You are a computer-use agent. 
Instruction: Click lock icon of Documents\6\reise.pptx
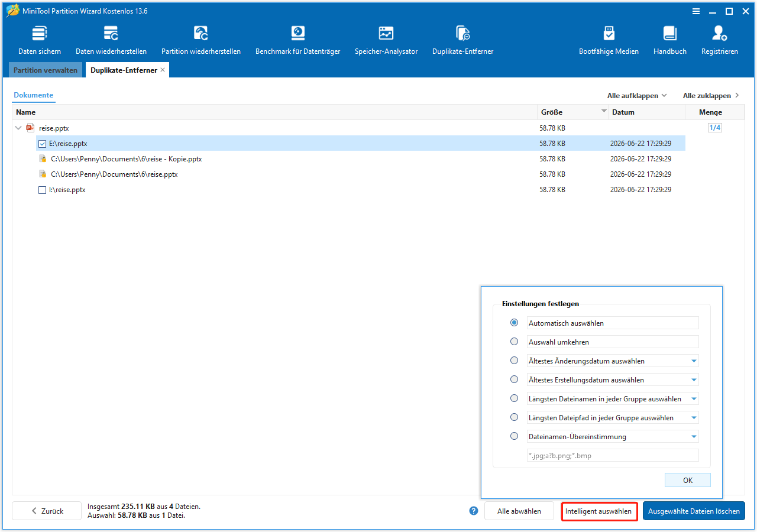[x=43, y=174]
